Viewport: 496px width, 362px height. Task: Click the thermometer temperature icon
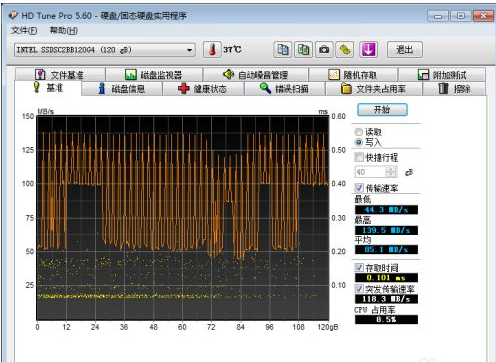[x=212, y=50]
